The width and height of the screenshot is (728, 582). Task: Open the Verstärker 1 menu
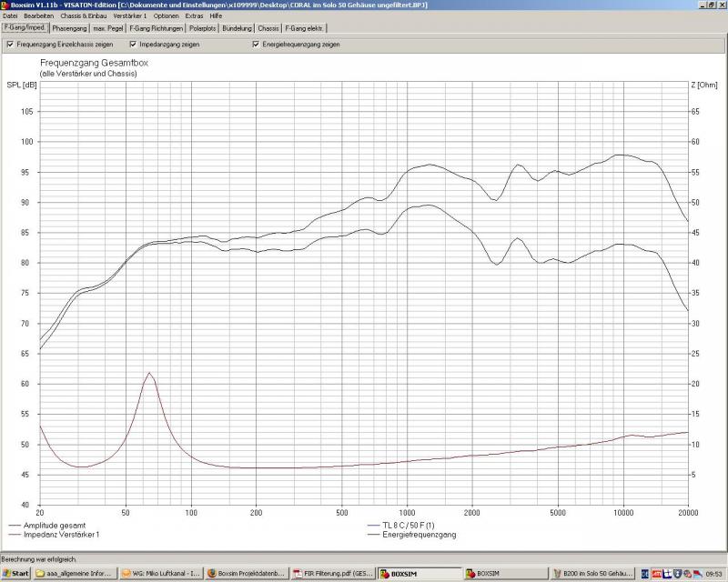pos(130,15)
